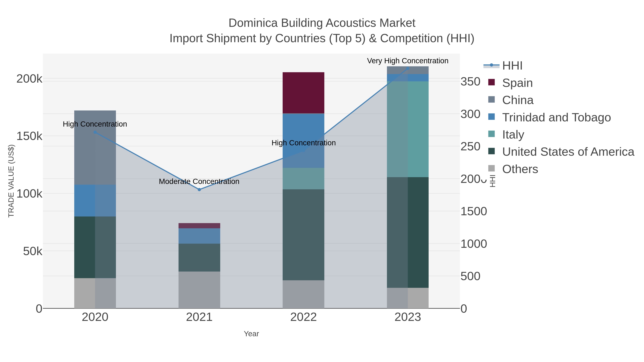This screenshot has width=644, height=362.
Task: Click the Spain segment of 2021 bar
Action: pyautogui.click(x=199, y=226)
